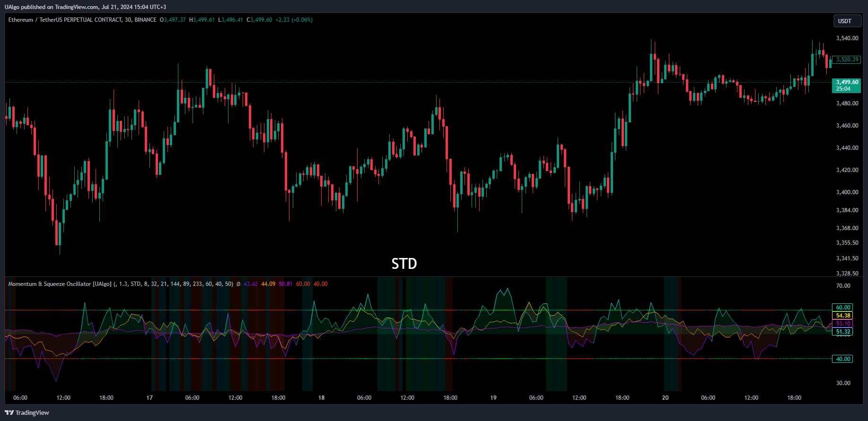
Task: Click the 3,480.00 price axis label
Action: pos(847,103)
